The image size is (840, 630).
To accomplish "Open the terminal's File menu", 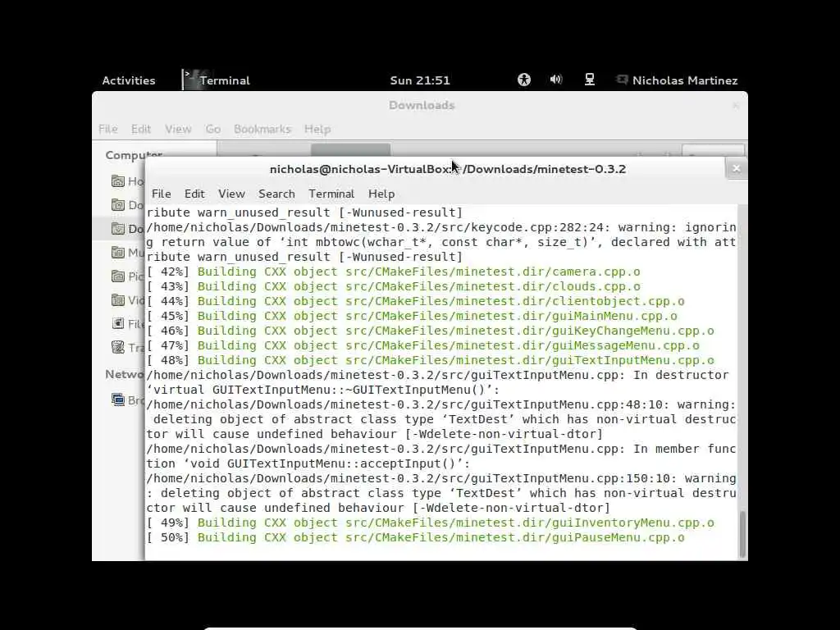I will tap(162, 194).
